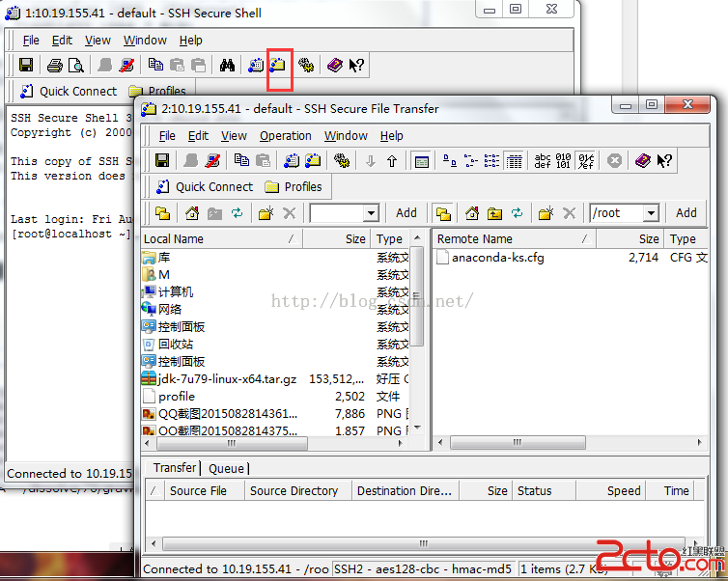Open Help menu in Secure Shell window
728x581 pixels.
point(191,41)
